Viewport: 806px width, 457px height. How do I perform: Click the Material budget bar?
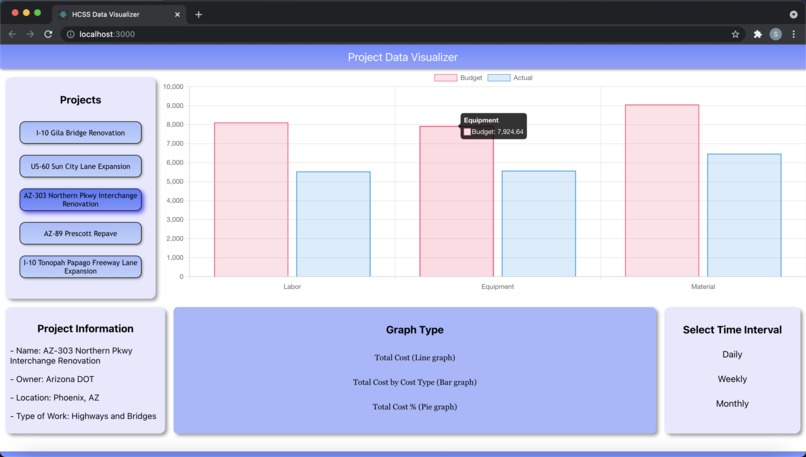tap(662, 191)
